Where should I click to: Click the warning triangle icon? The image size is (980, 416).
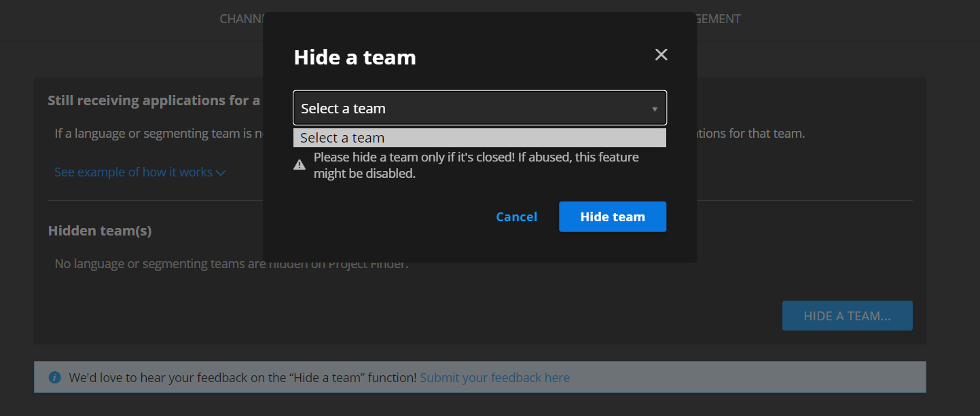pos(300,165)
